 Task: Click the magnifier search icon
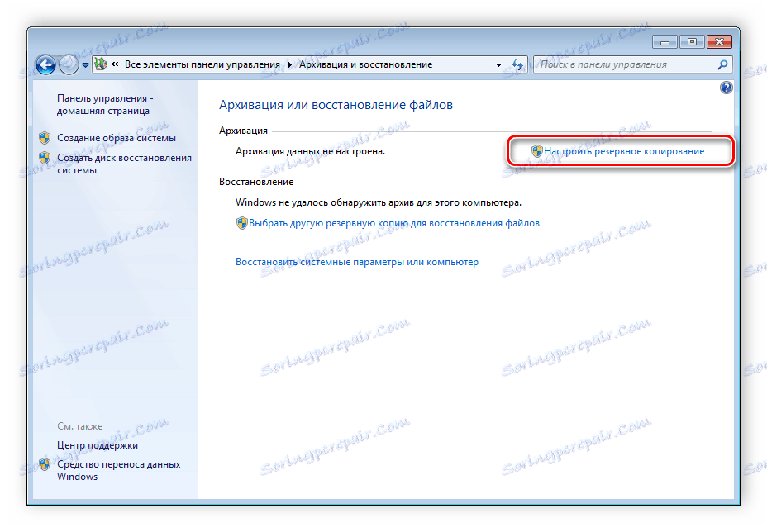[722, 64]
